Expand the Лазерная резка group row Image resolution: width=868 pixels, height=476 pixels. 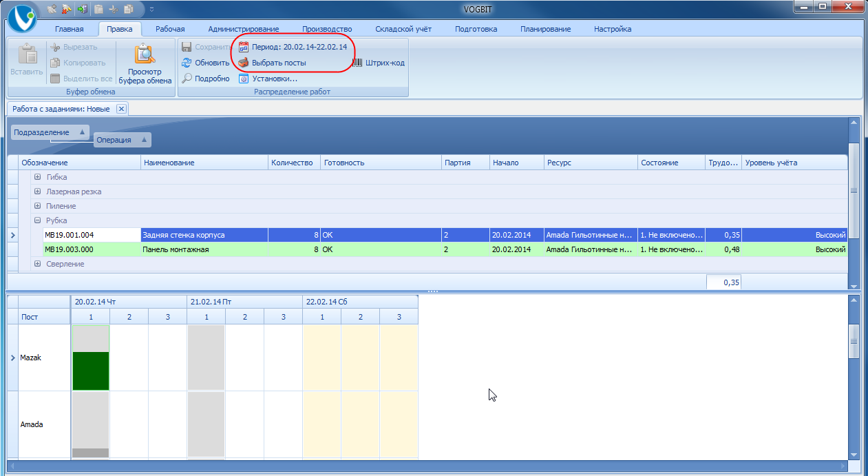click(x=37, y=192)
